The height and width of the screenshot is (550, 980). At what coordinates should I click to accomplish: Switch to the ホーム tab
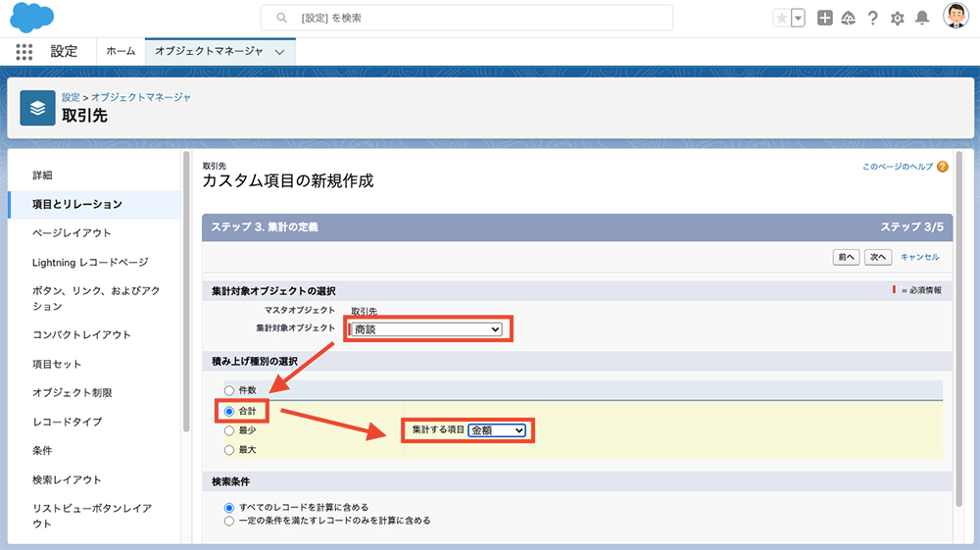click(x=121, y=51)
